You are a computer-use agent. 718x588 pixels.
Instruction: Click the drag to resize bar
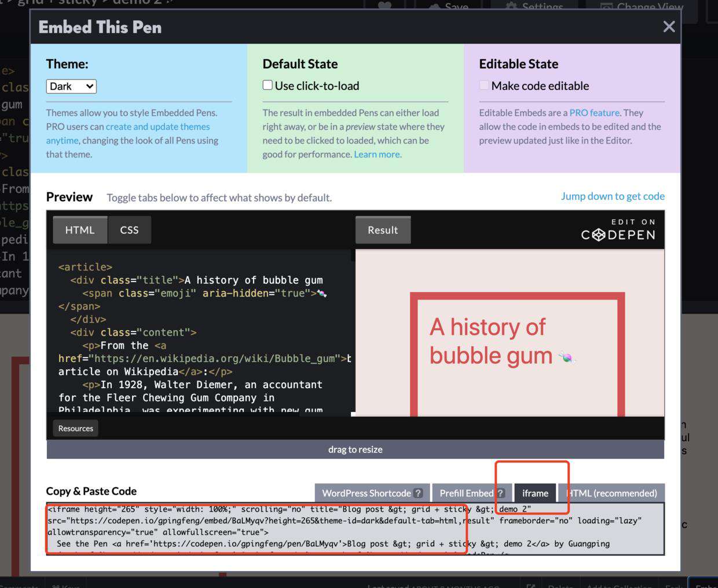(x=355, y=450)
